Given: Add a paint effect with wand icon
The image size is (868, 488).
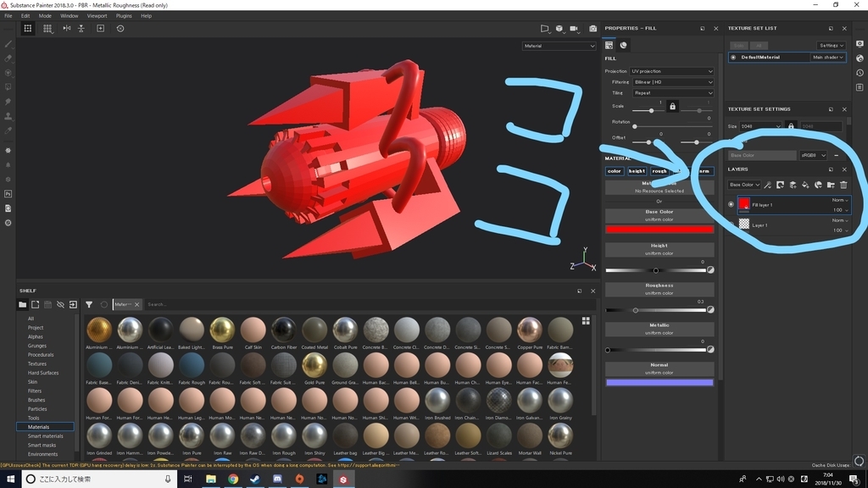Looking at the screenshot, I should pos(767,185).
